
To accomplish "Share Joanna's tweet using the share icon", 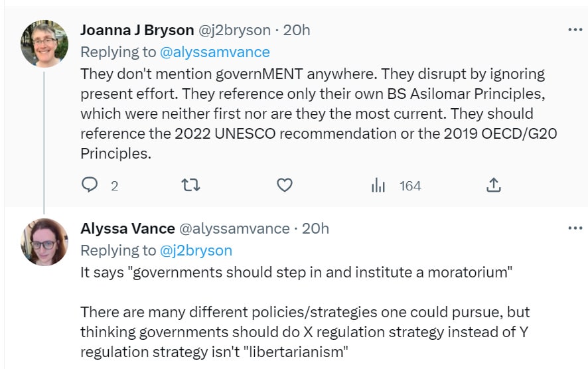I will coord(494,185).
